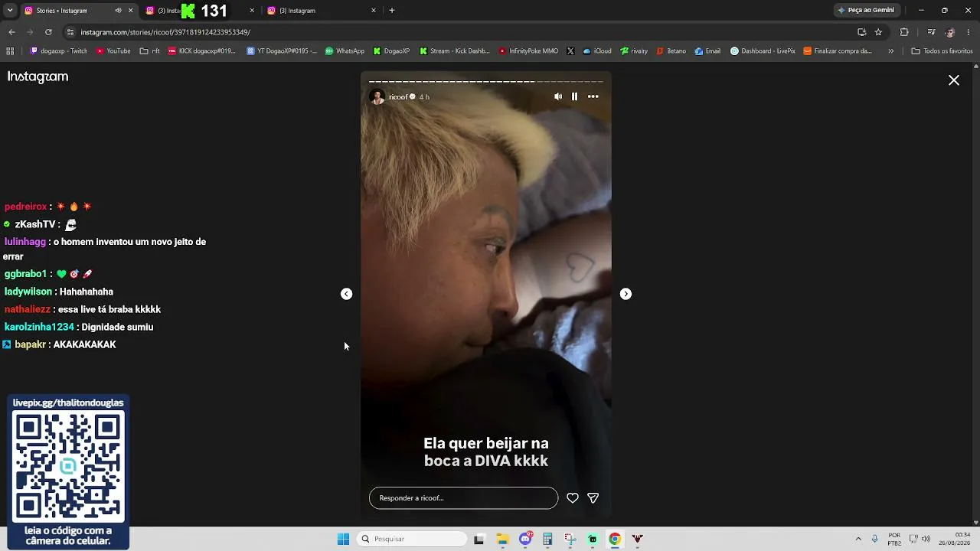Open the Betano bookmark
The height and width of the screenshot is (551, 980).
coord(671,51)
